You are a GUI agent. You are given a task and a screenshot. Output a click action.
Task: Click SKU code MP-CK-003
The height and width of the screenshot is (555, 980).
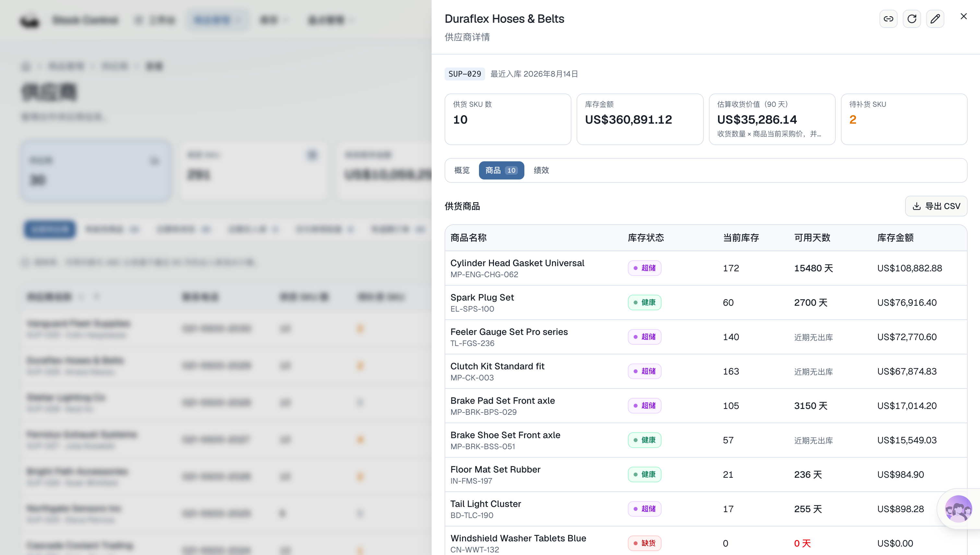click(472, 378)
